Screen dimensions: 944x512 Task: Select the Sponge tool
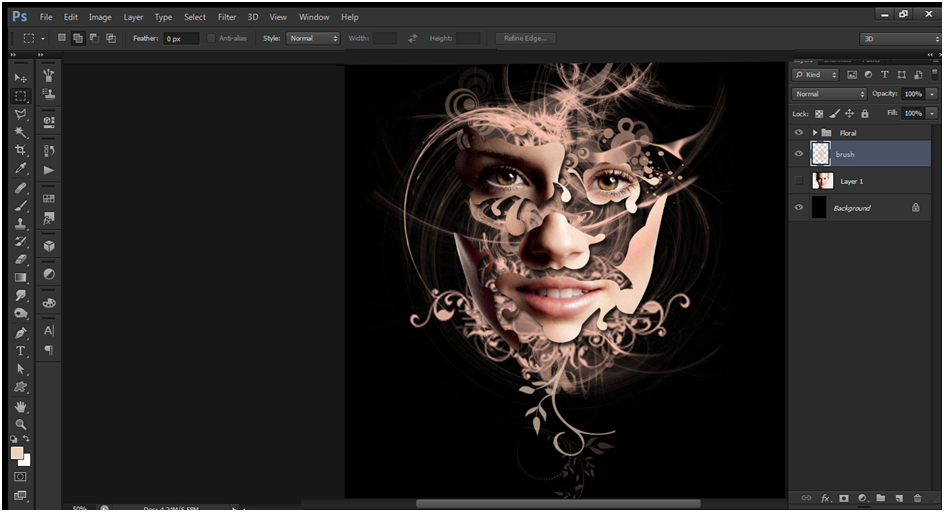[20, 313]
